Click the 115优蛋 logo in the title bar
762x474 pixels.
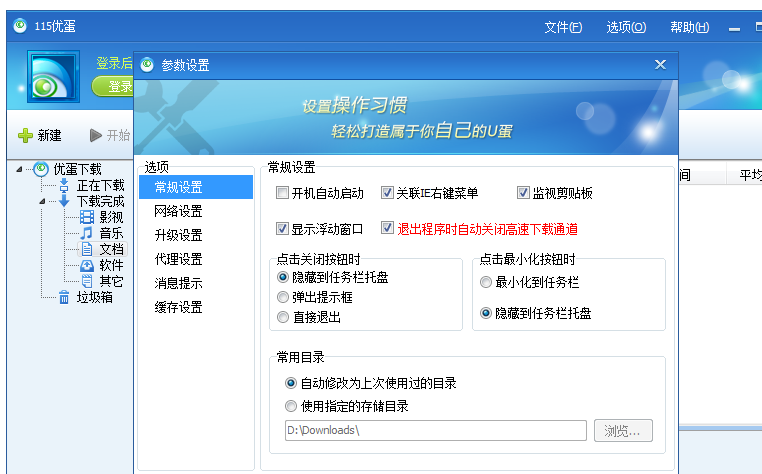20,26
